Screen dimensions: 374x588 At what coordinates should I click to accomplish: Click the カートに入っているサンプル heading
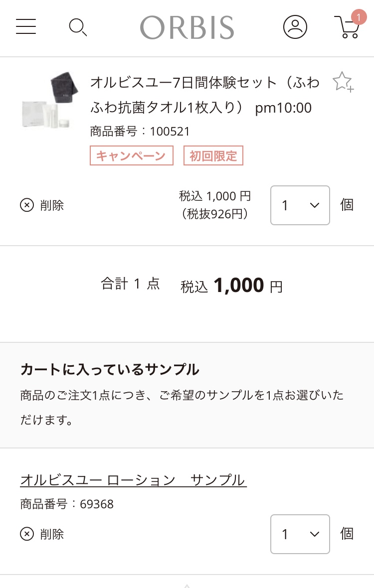(x=110, y=370)
